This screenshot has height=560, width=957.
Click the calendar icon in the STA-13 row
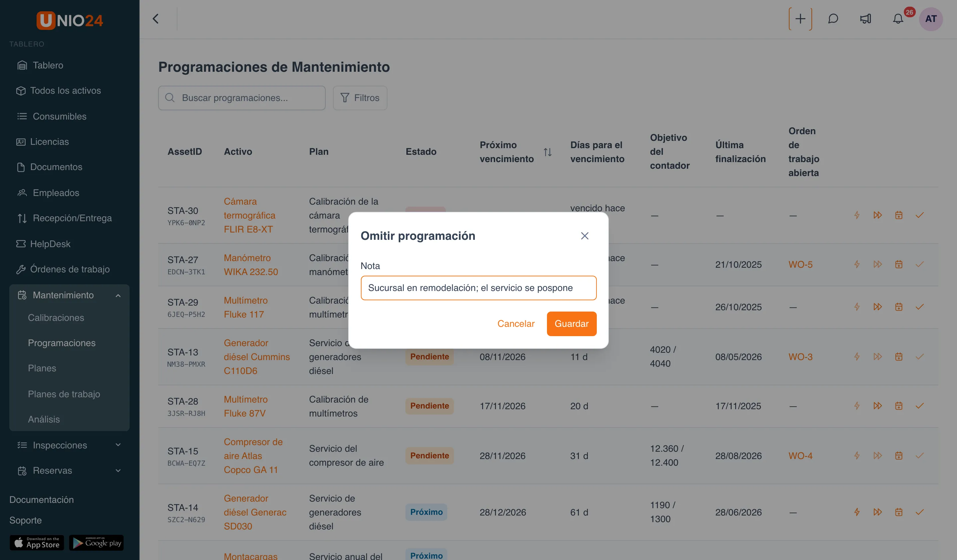(899, 356)
